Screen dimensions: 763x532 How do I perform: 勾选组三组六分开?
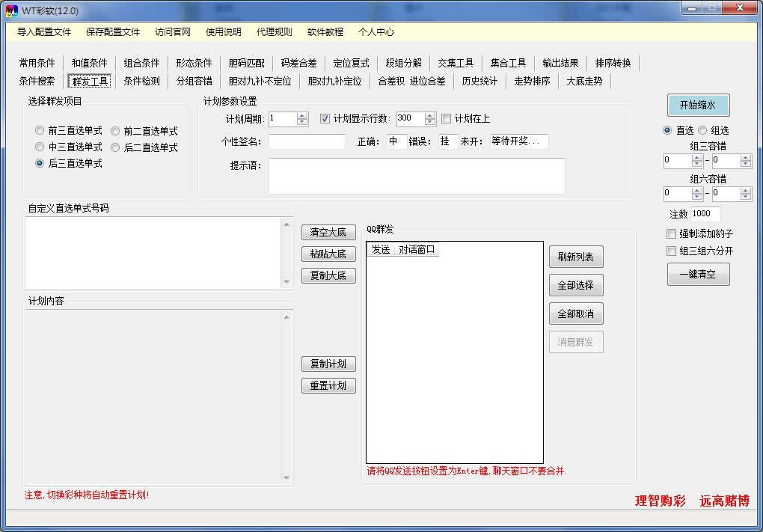pos(669,251)
